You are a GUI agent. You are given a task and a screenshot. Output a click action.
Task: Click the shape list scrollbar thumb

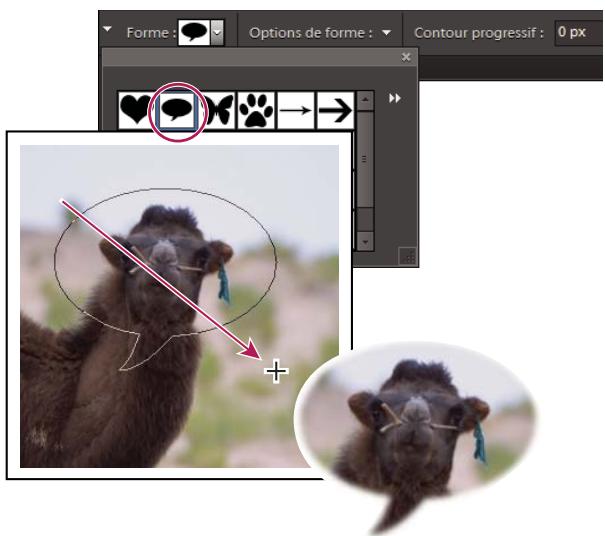(365, 159)
